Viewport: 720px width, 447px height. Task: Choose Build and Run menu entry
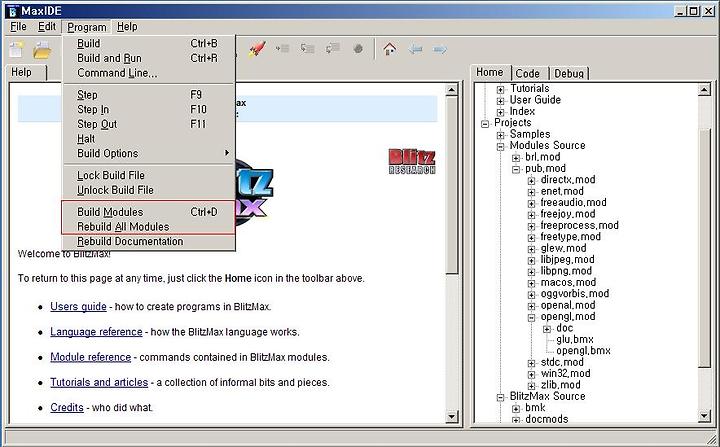click(148, 58)
